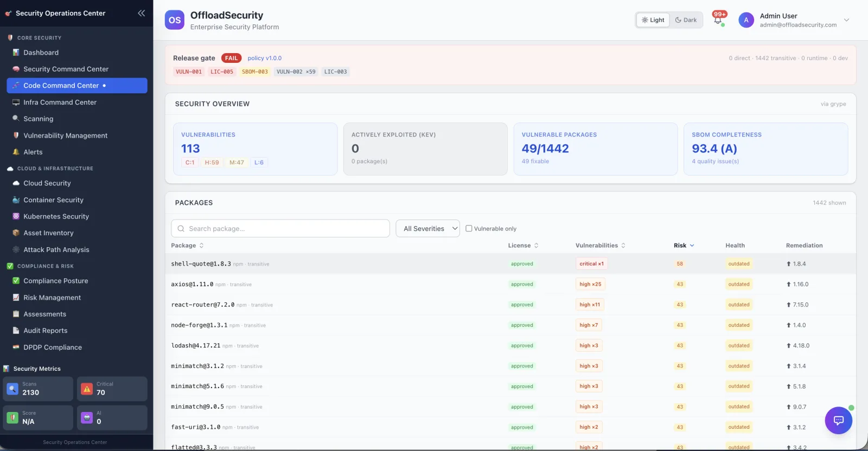
Task: Click the SBOM-003 gate tag
Action: [255, 72]
